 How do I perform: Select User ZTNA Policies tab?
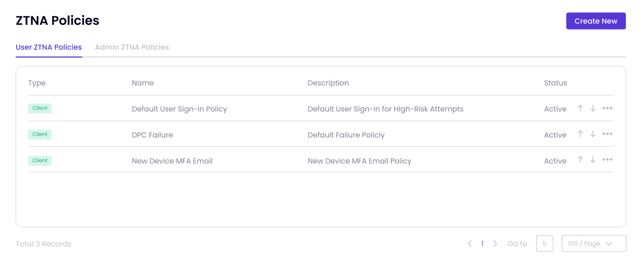click(49, 47)
